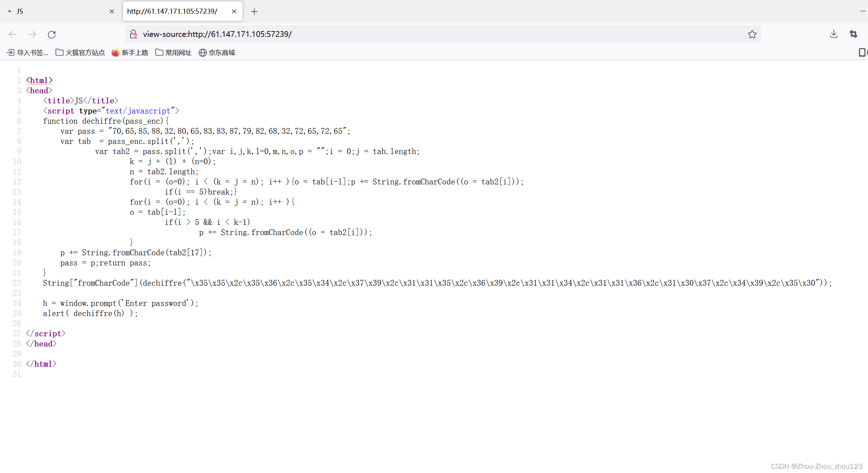868x473 pixels.
Task: Click the String["fromCharCode"] hex-escaped line
Action: [437, 283]
